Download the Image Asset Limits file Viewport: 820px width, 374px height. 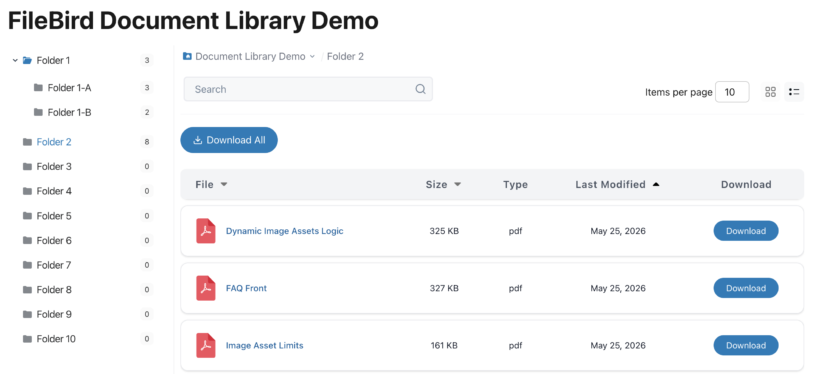tap(746, 345)
